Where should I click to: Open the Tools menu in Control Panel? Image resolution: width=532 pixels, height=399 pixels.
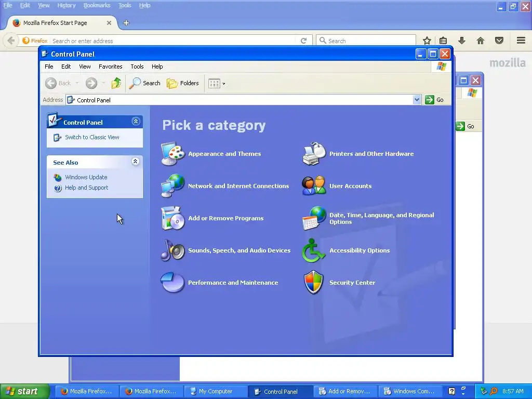pos(137,66)
